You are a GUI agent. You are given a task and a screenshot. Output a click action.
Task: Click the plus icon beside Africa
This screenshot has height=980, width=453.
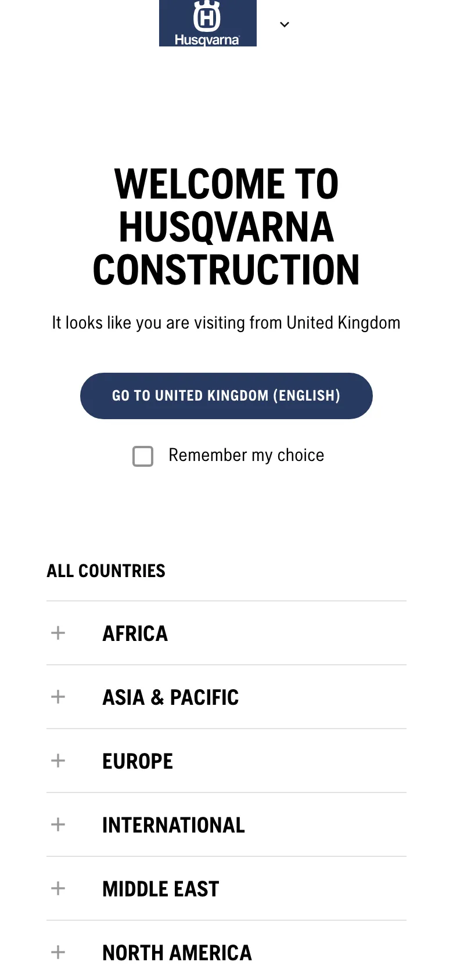click(58, 633)
